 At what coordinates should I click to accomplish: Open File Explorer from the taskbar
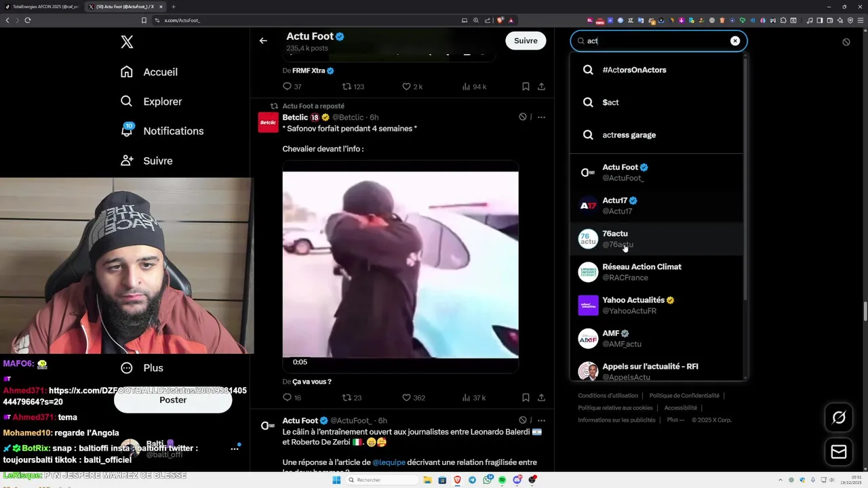[428, 480]
